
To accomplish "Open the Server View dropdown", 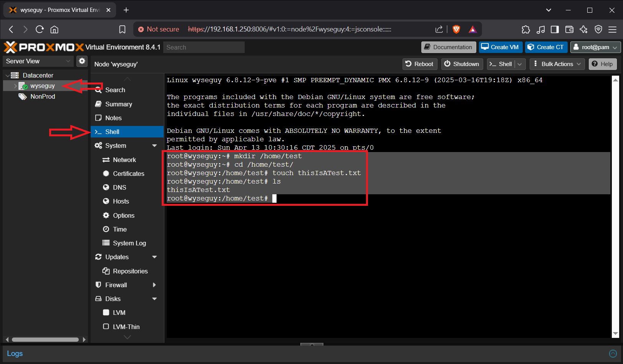I will 38,61.
